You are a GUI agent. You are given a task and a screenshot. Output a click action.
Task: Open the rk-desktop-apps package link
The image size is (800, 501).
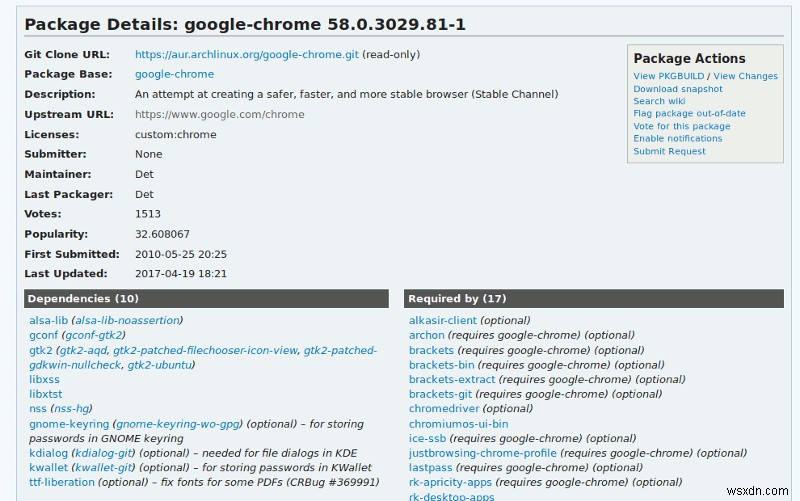click(452, 496)
